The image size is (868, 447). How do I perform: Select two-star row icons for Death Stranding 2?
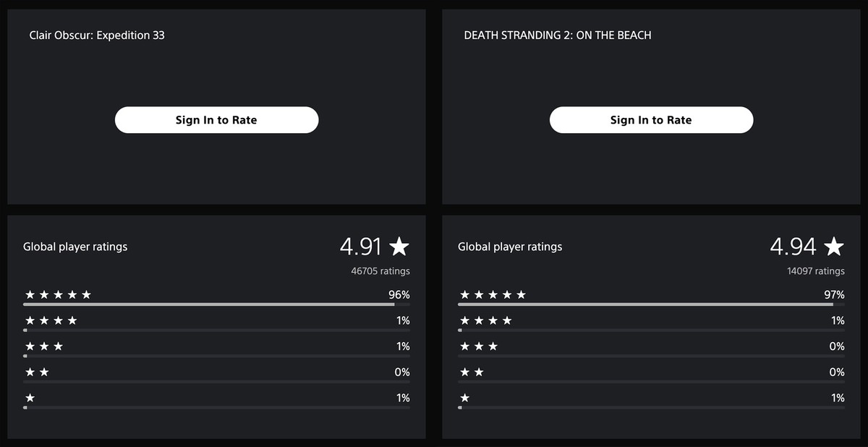[472, 372]
